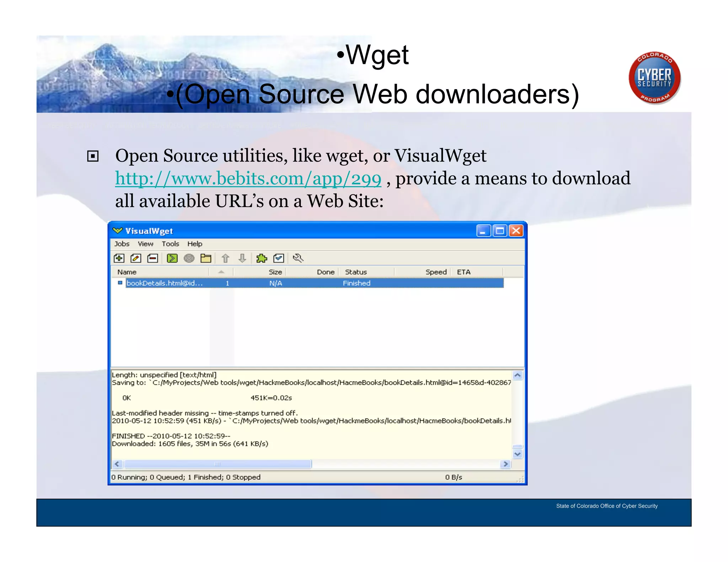The image size is (728, 562).
Task: Click the '0 Running; 0 Queued' status bar text
Action: click(x=186, y=477)
